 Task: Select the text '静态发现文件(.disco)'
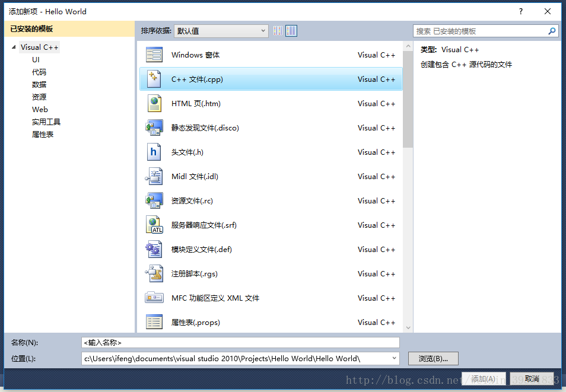[205, 128]
